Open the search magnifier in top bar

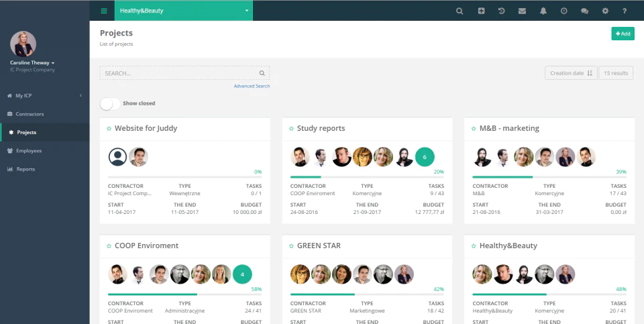pyautogui.click(x=460, y=11)
